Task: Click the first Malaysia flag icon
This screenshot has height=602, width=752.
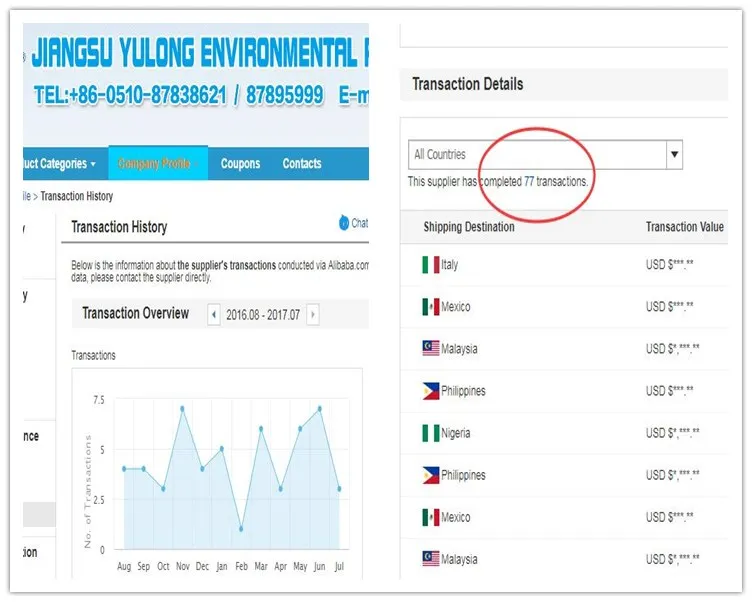Action: tap(431, 349)
